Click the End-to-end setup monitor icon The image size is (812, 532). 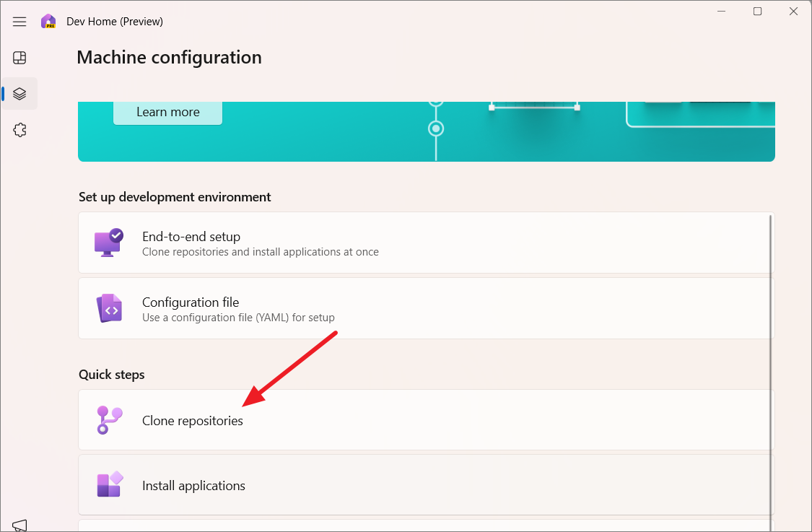109,243
